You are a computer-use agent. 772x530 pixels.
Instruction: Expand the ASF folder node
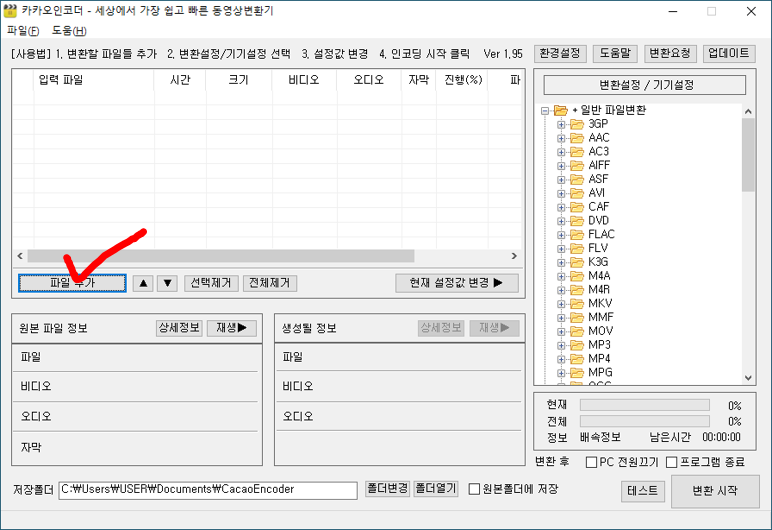[x=561, y=179]
